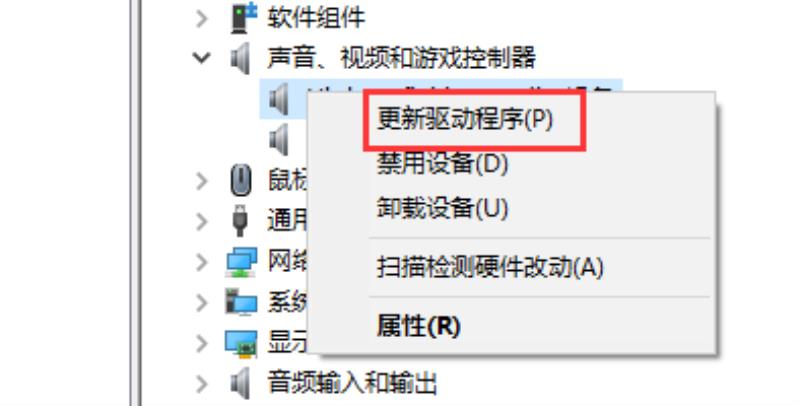Collapse the 声音、视频和游戏控制器 node

tap(202, 58)
